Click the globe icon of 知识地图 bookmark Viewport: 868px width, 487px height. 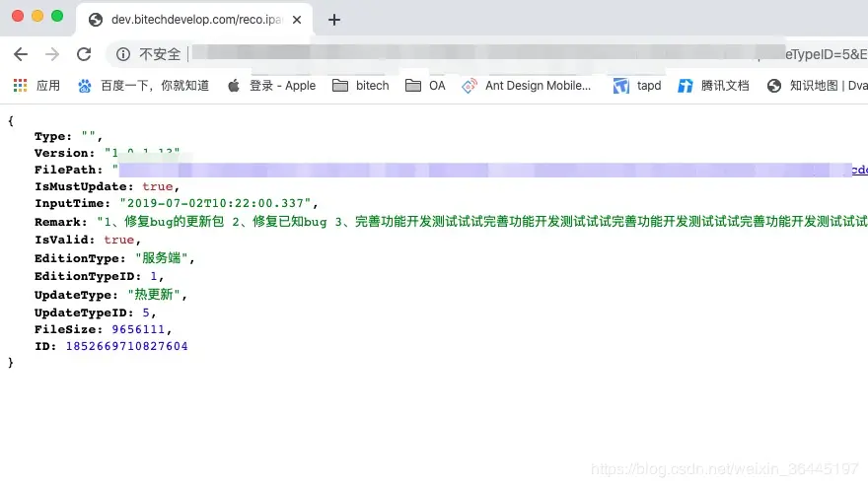coord(774,86)
